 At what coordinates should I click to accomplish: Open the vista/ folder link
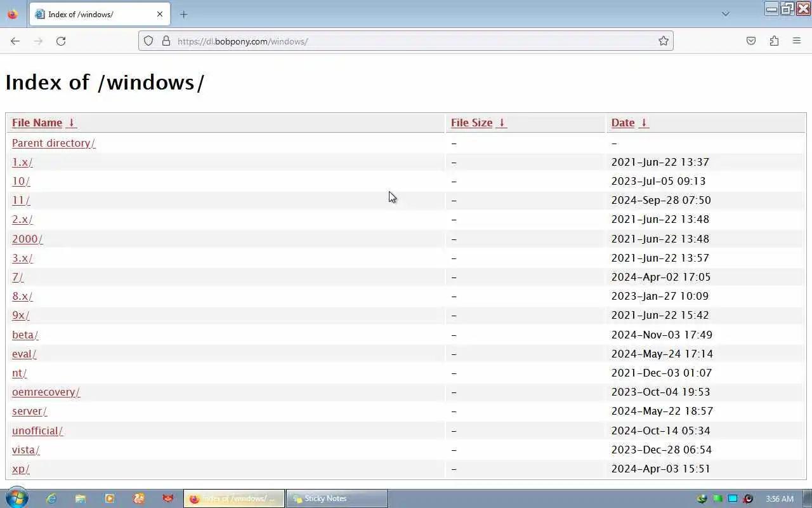coord(26,450)
